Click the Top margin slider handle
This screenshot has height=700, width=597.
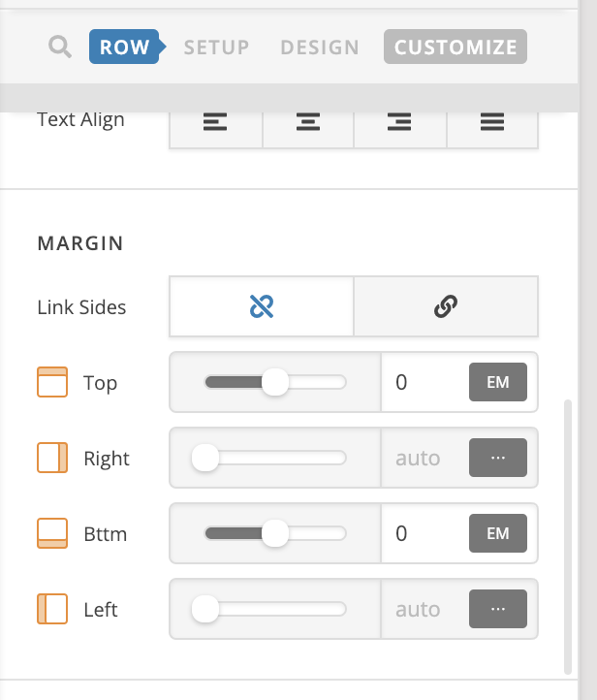point(275,382)
